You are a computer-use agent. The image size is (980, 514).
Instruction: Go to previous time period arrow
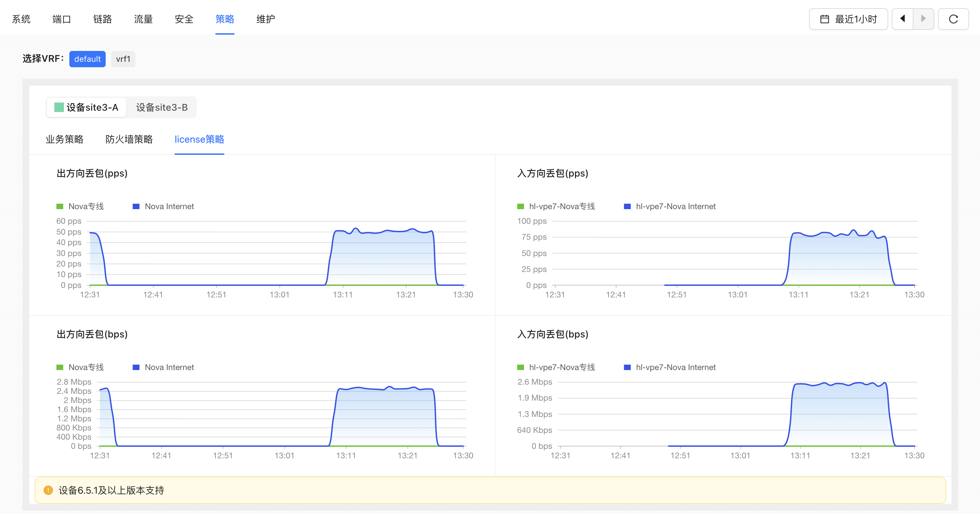903,19
